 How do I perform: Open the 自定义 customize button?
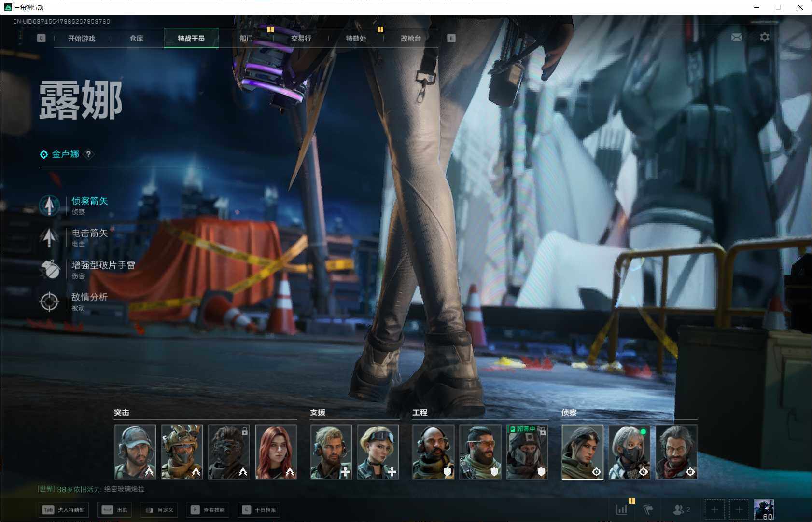[x=159, y=510]
